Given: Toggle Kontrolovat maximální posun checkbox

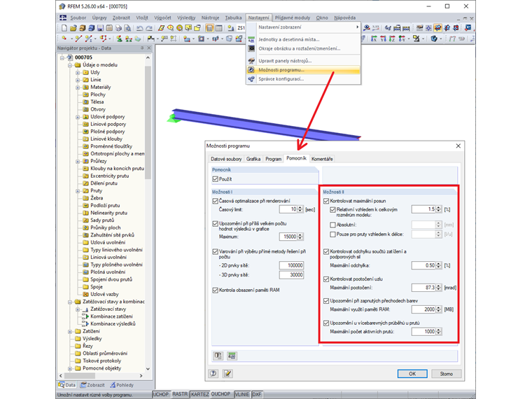Looking at the screenshot, I should click(326, 201).
